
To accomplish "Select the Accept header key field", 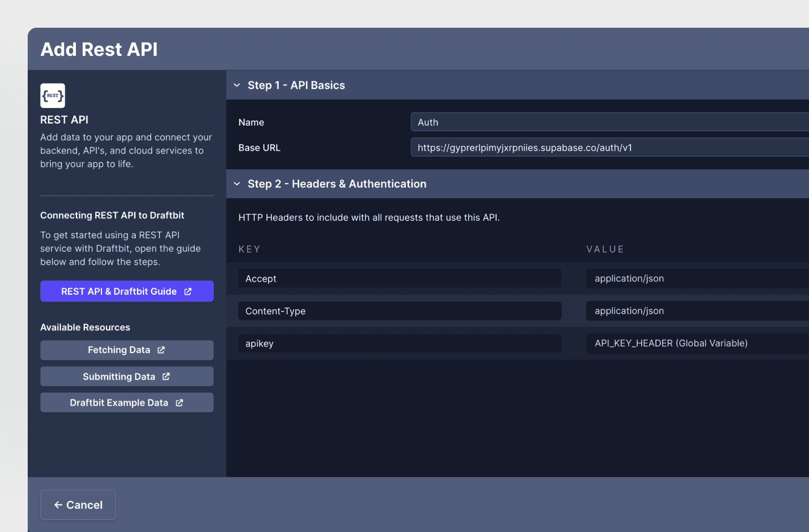I will click(x=399, y=278).
